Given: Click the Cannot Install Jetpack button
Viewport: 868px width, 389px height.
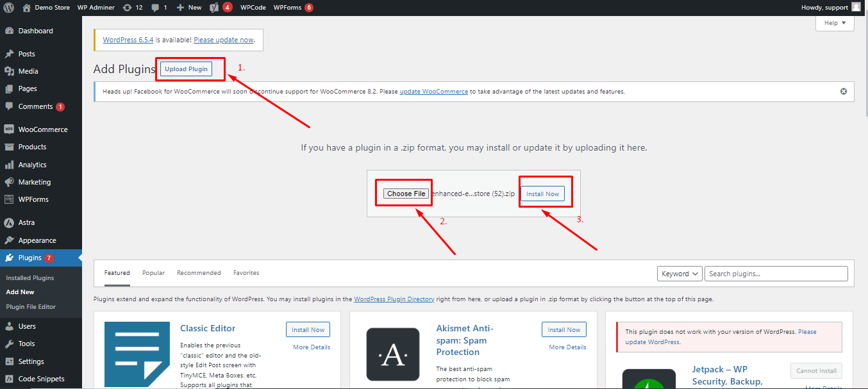Looking at the screenshot, I should tap(816, 371).
